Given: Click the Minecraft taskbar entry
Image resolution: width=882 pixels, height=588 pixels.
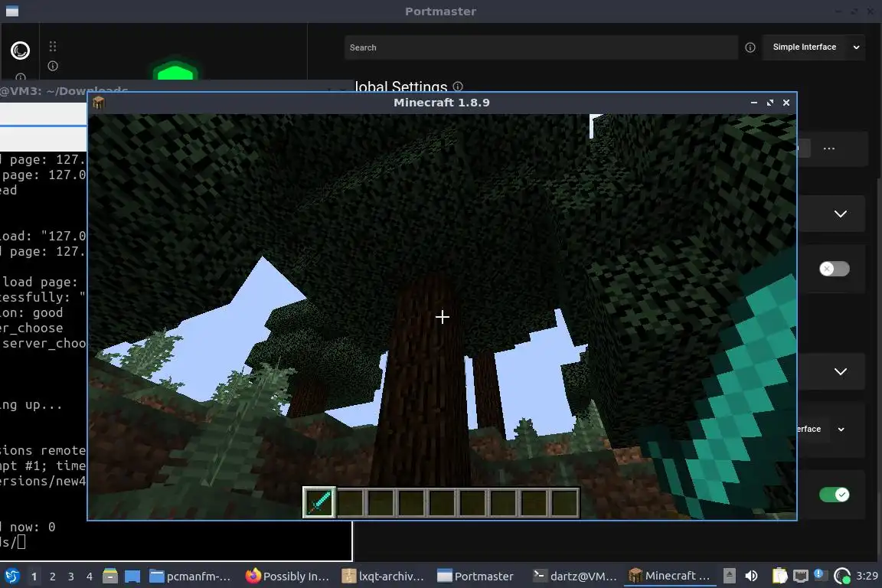Looking at the screenshot, I should point(669,577).
